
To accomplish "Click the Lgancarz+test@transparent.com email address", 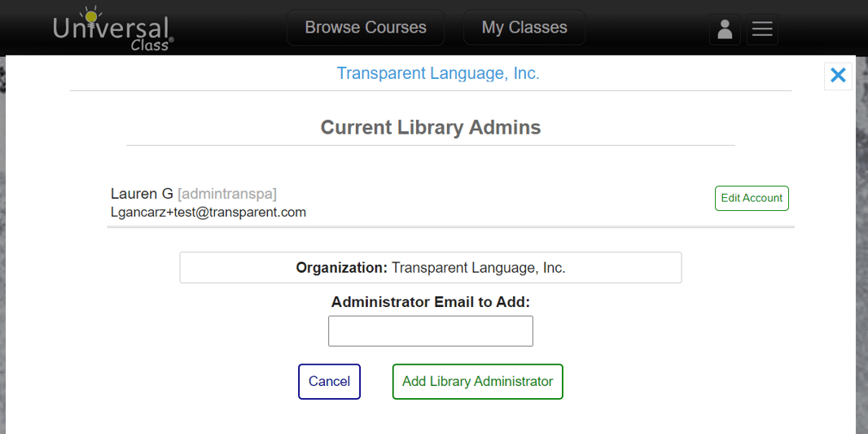I will (x=208, y=213).
